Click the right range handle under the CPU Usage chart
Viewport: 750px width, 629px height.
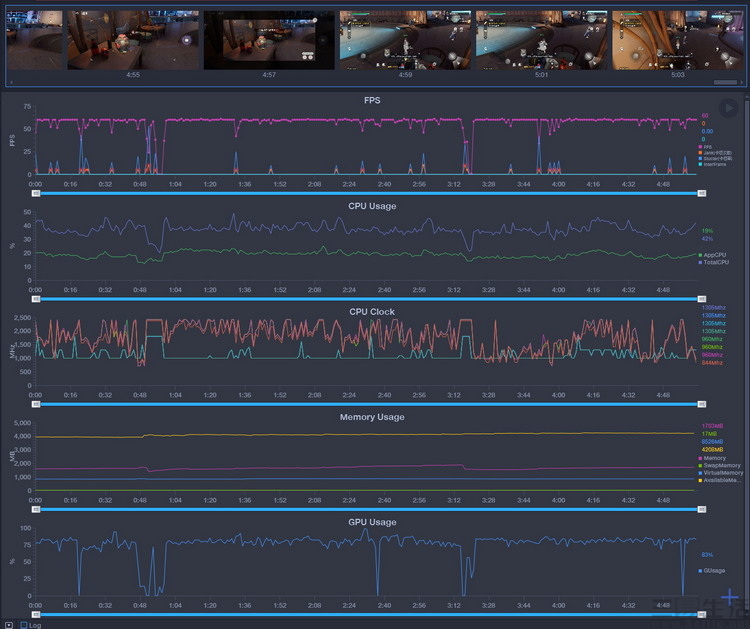[x=702, y=299]
